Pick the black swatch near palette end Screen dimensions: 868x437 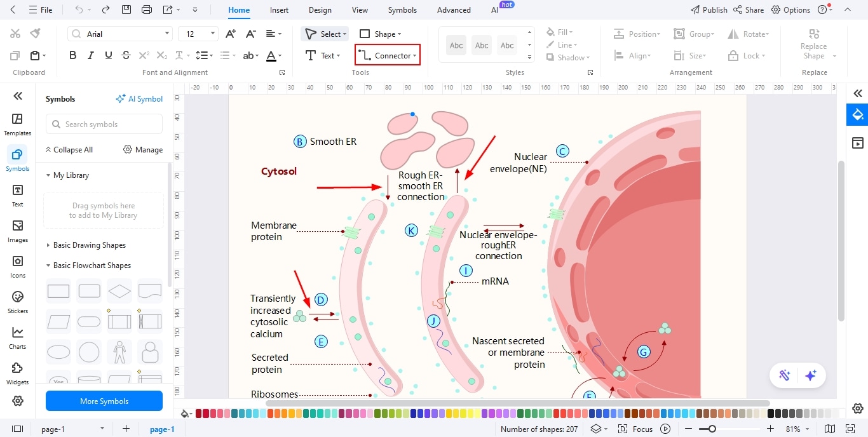771,413
